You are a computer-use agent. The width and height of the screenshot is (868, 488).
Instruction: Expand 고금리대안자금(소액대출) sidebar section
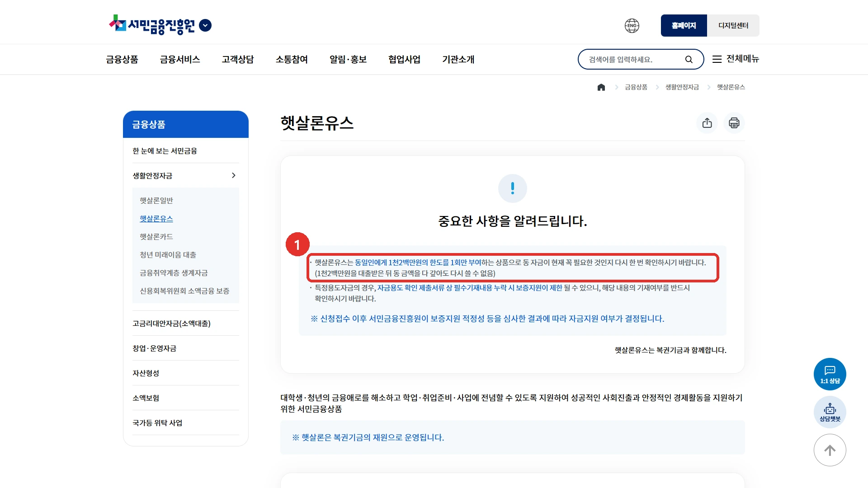(x=185, y=324)
